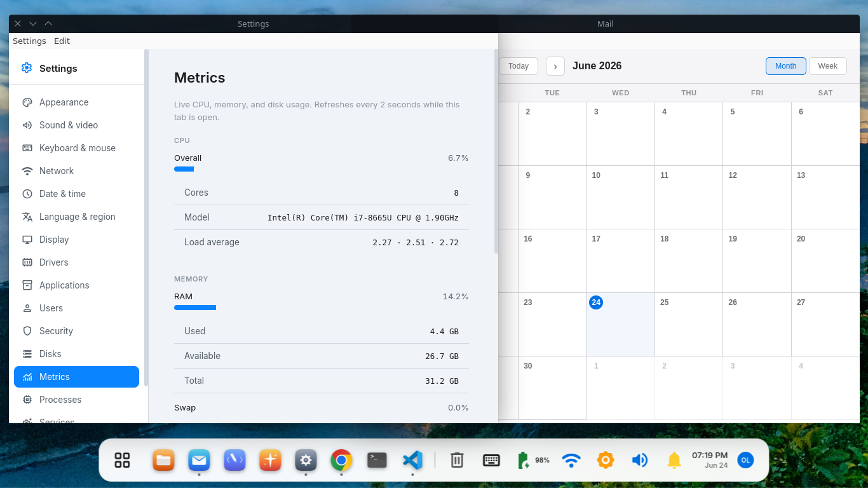Select June 30 calendar cell
The width and height of the screenshot is (868, 488).
click(552, 388)
